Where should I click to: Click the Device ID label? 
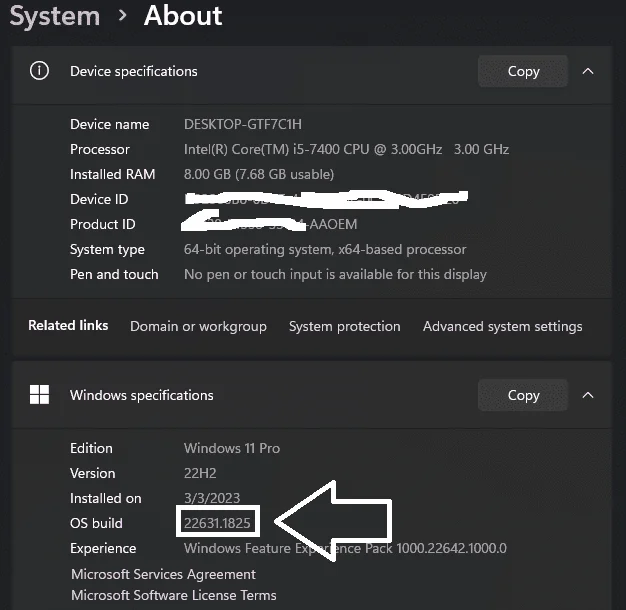click(99, 199)
